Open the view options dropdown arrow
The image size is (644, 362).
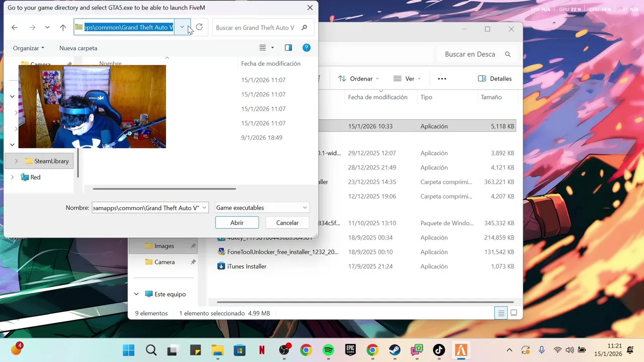click(x=273, y=48)
